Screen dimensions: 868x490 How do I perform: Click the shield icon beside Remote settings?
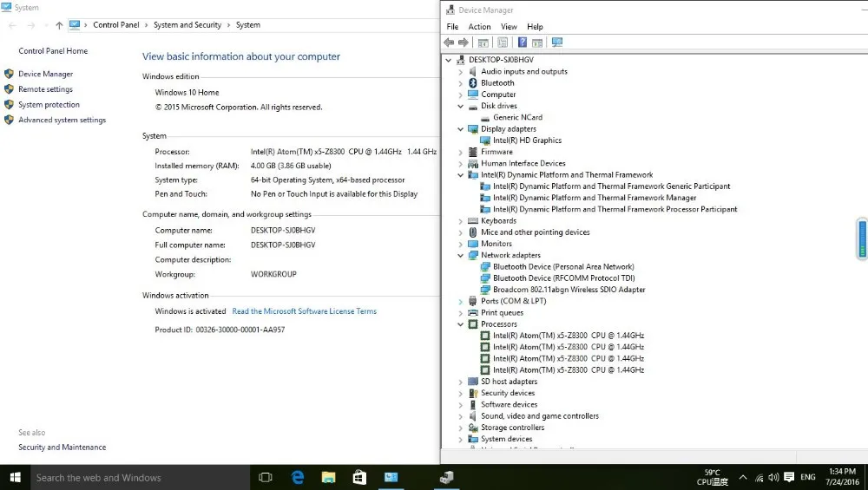(x=9, y=89)
